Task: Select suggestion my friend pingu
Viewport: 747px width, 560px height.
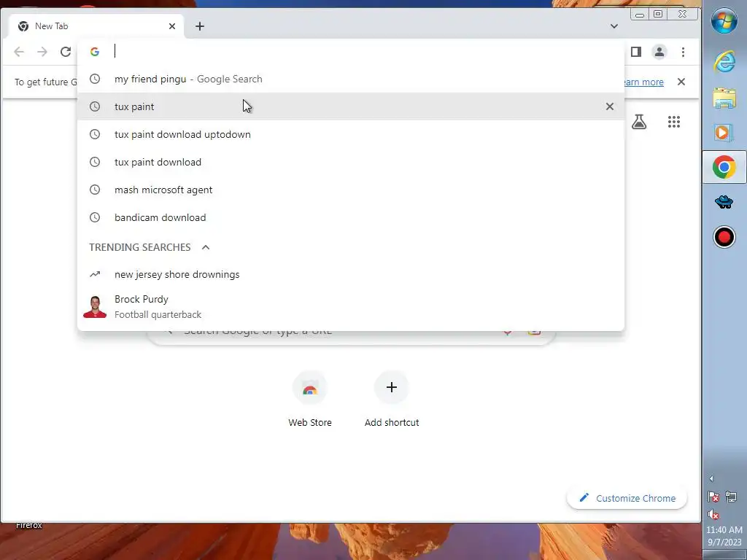Action: 351,79
